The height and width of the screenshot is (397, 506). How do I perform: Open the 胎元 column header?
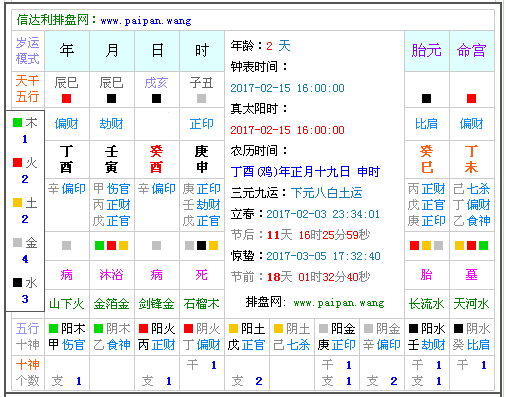tap(426, 51)
